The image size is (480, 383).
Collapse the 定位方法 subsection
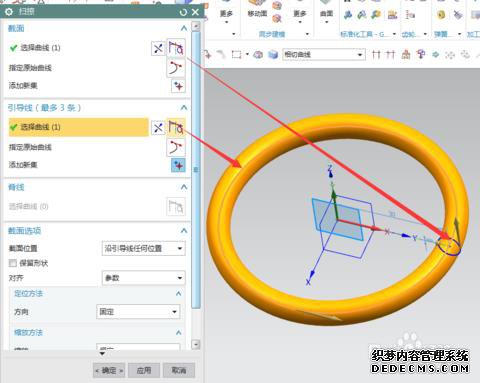click(179, 293)
